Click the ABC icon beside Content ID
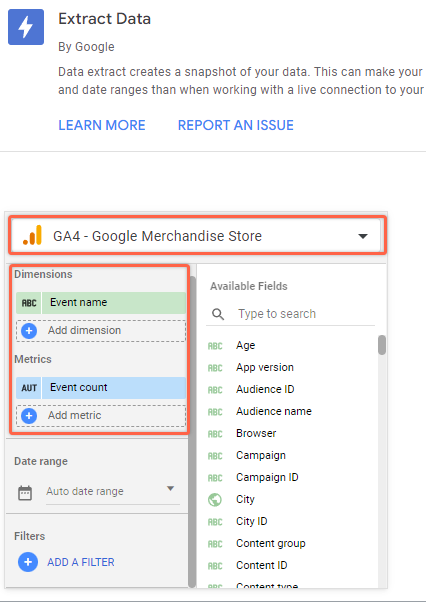This screenshot has height=613, width=426. tap(215, 566)
